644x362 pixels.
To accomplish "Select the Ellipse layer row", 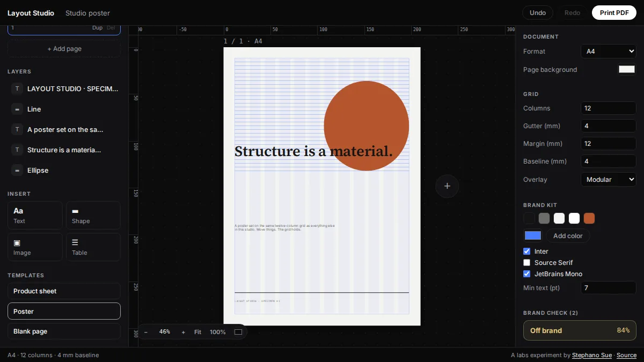I will click(64, 170).
